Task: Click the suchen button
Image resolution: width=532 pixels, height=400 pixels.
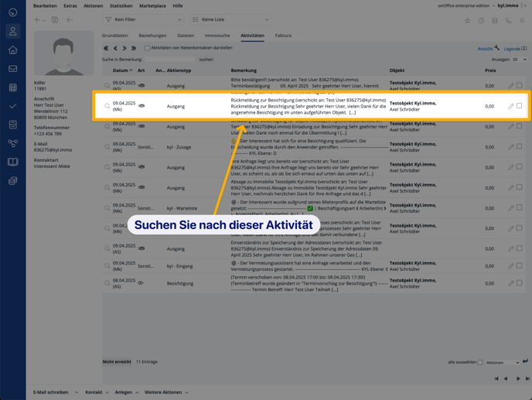Action: pos(206,60)
